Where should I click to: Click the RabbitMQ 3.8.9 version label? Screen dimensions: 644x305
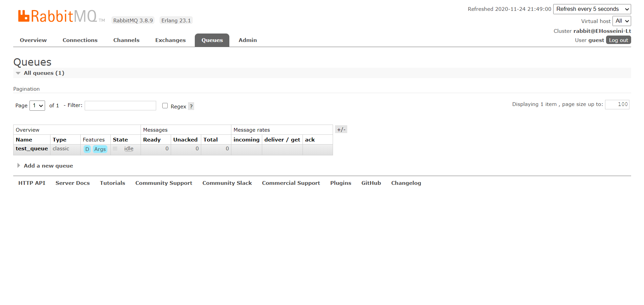[x=133, y=20]
